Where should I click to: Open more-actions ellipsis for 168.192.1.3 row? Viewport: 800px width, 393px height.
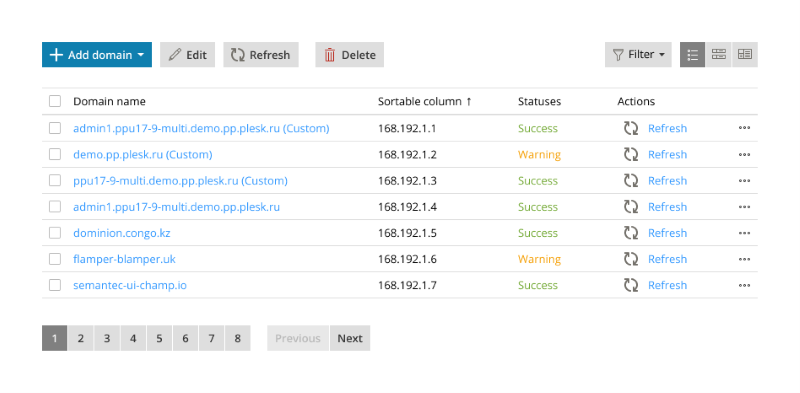tap(744, 181)
